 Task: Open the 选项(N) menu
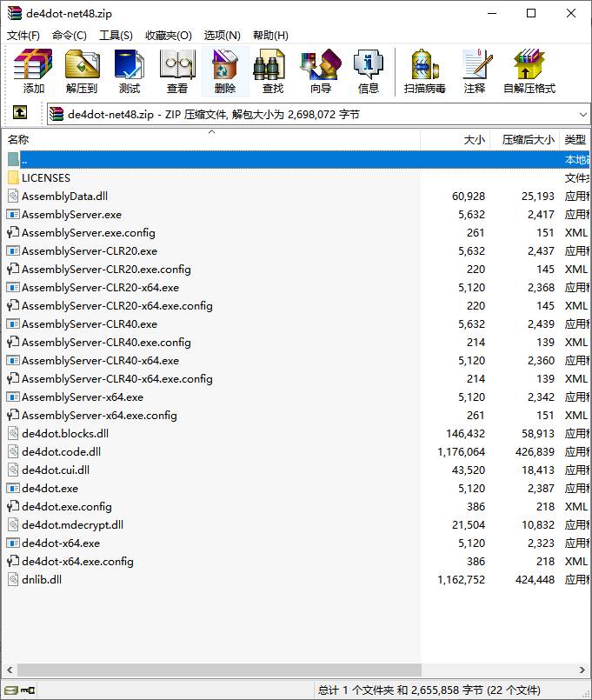click(222, 36)
